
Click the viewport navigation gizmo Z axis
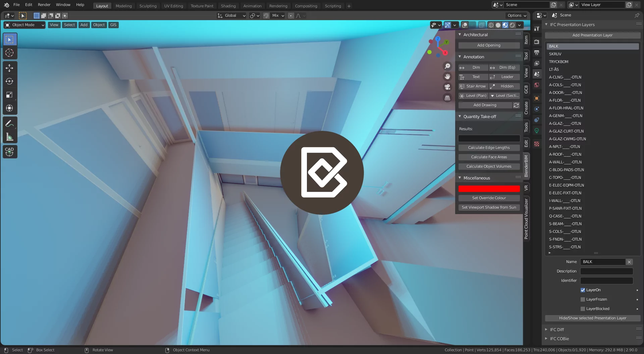[438, 39]
